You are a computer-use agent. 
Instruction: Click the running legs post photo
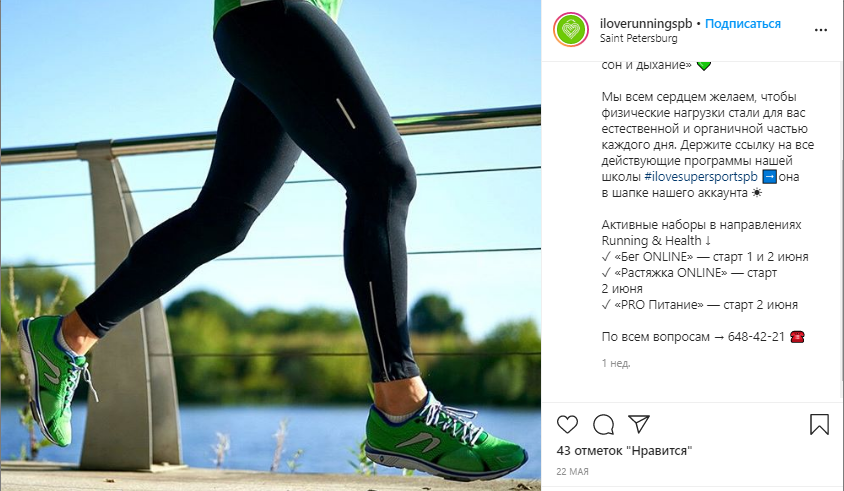click(271, 246)
